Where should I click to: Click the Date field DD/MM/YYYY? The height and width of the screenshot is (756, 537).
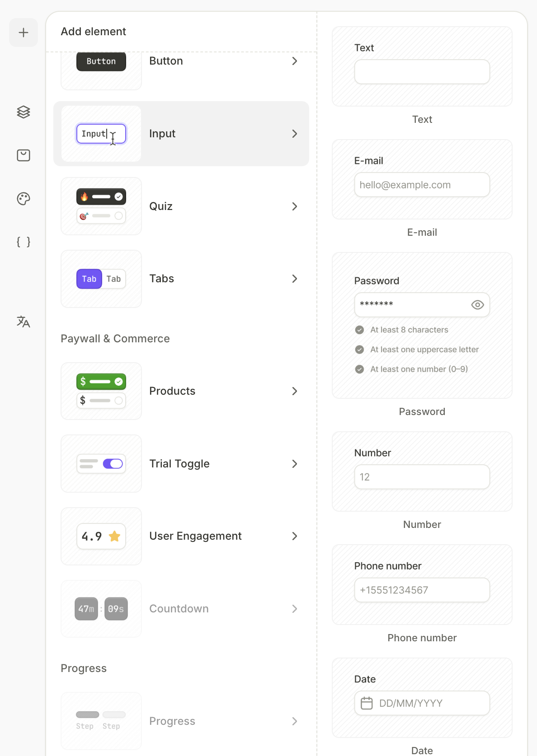click(x=422, y=703)
